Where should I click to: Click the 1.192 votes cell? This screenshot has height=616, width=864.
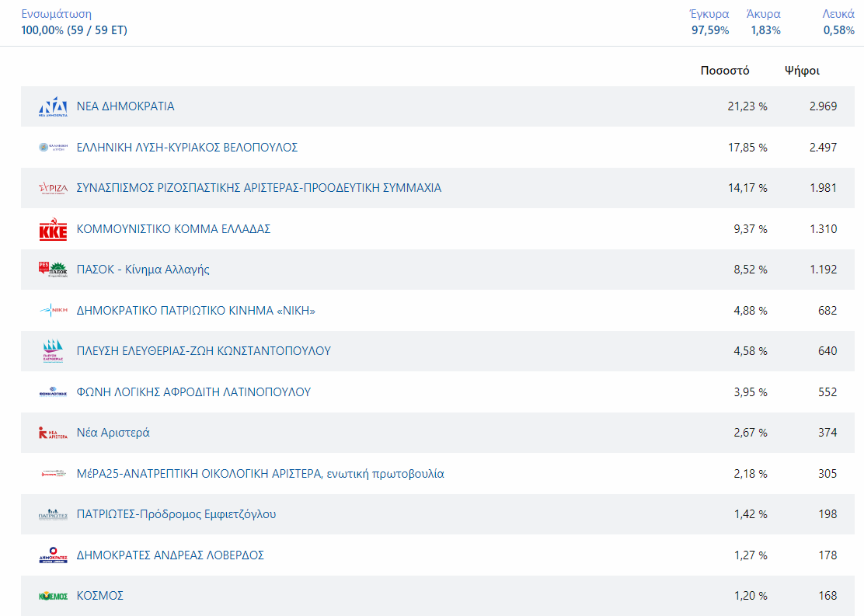point(824,270)
